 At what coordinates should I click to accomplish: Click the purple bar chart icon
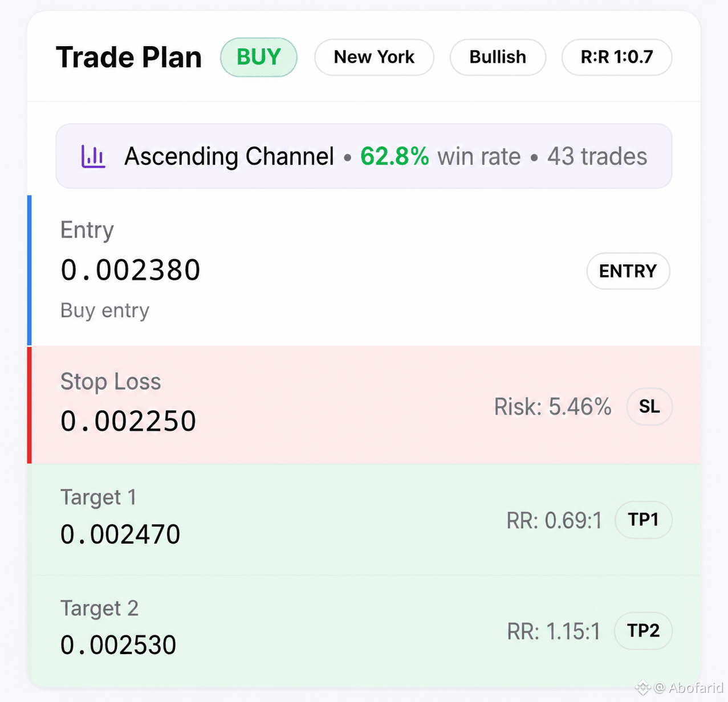93,156
